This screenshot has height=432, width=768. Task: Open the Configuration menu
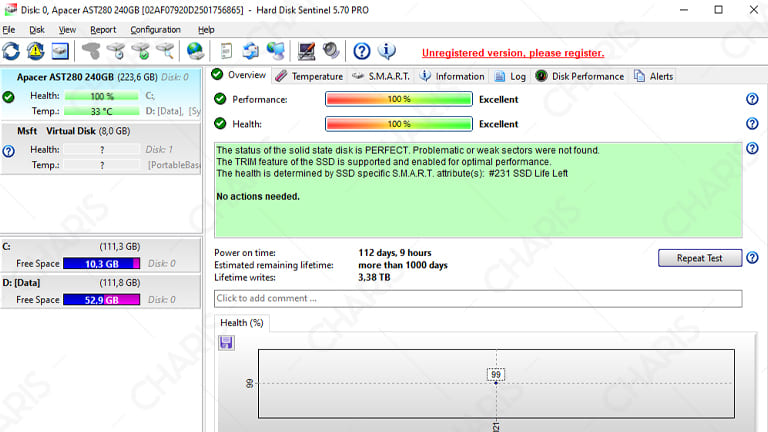[x=155, y=30]
